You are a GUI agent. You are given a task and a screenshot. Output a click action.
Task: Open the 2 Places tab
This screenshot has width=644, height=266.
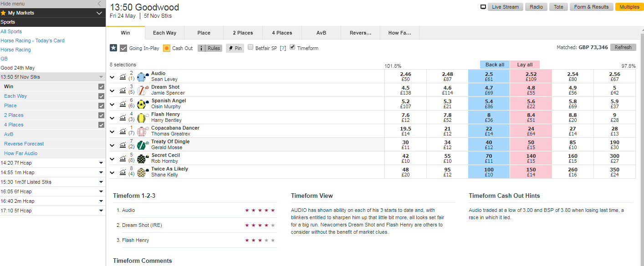(x=243, y=33)
